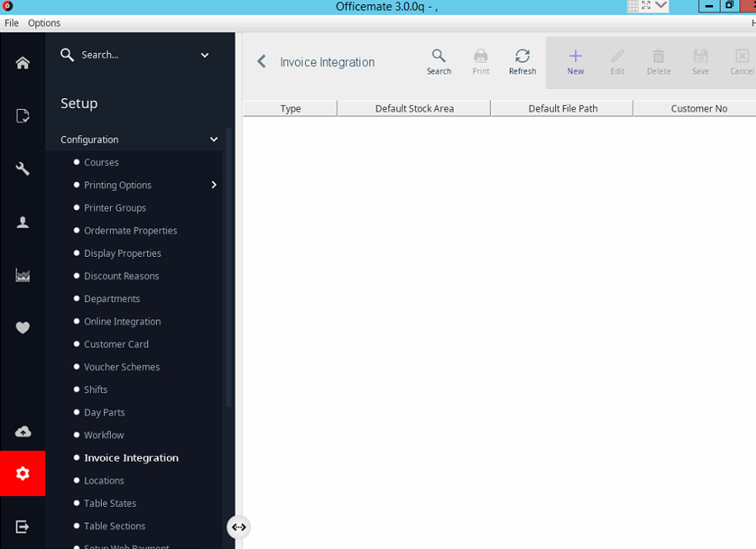The width and height of the screenshot is (756, 549).
Task: Select the heart favorites icon in sidebar
Action: 22,327
